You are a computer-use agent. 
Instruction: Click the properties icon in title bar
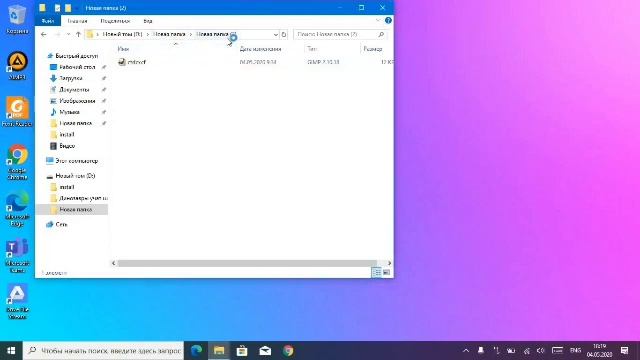(x=58, y=8)
